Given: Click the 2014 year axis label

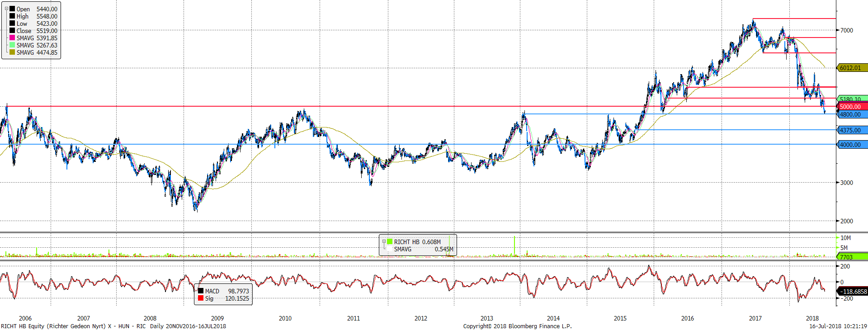Looking at the screenshot, I should pyautogui.click(x=553, y=318).
